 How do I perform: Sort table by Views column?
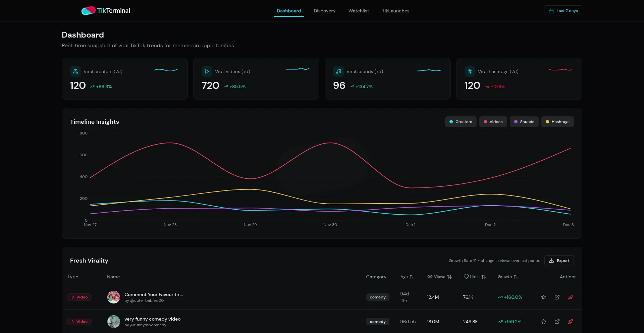point(439,277)
